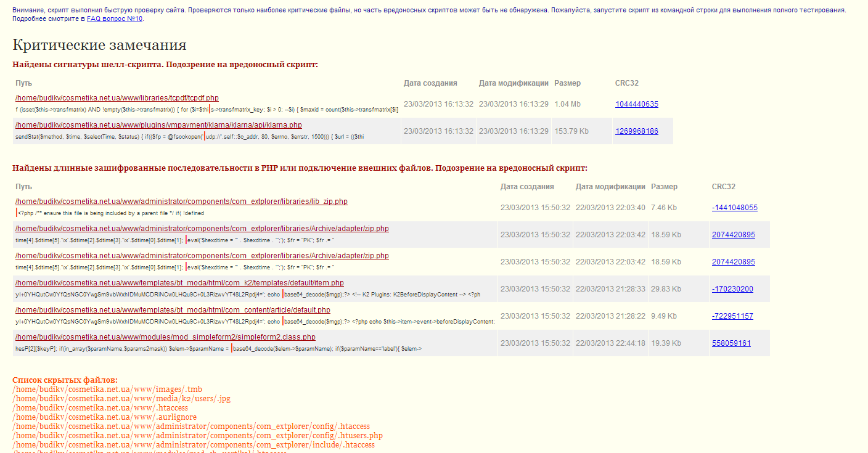868x453 pixels.
Task: Click CRC32 value -170230200
Action: (x=732, y=289)
